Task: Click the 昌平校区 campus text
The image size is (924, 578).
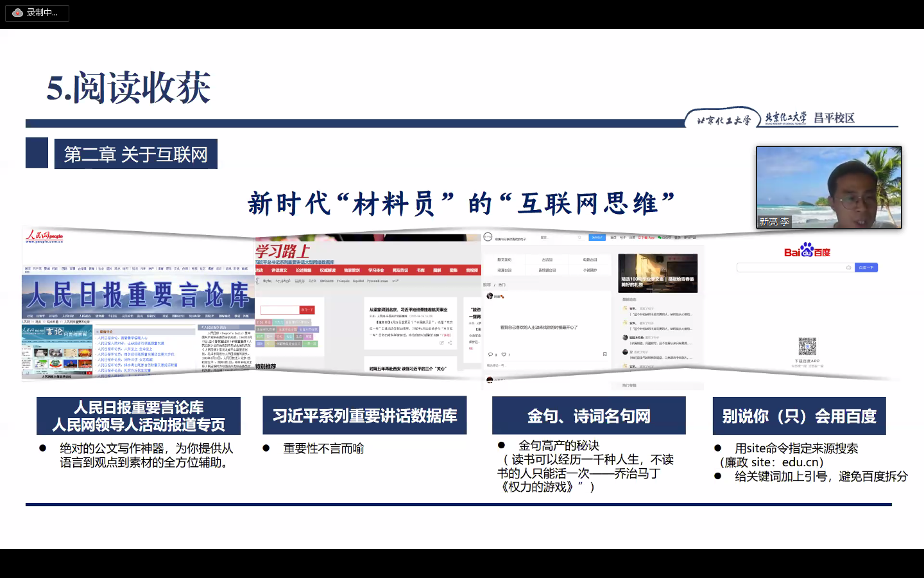Action: (834, 118)
